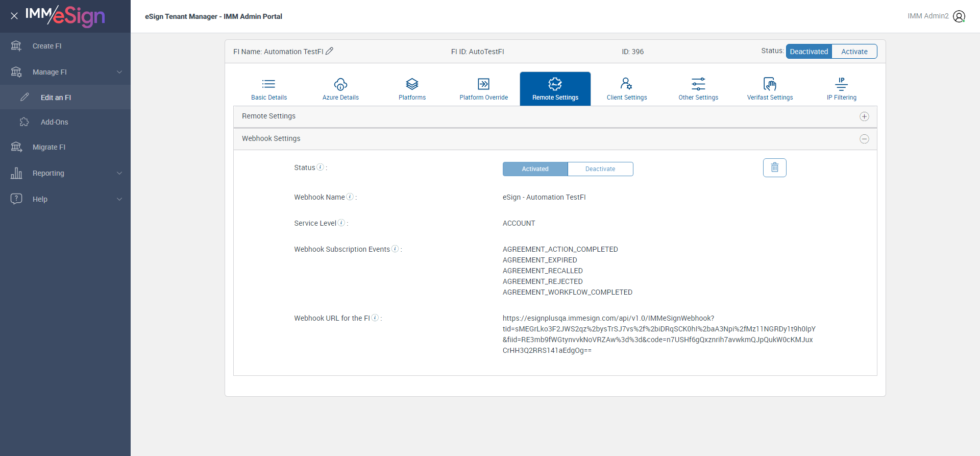The height and width of the screenshot is (456, 980).
Task: Click the Help question mark icon
Action: [x=16, y=199]
